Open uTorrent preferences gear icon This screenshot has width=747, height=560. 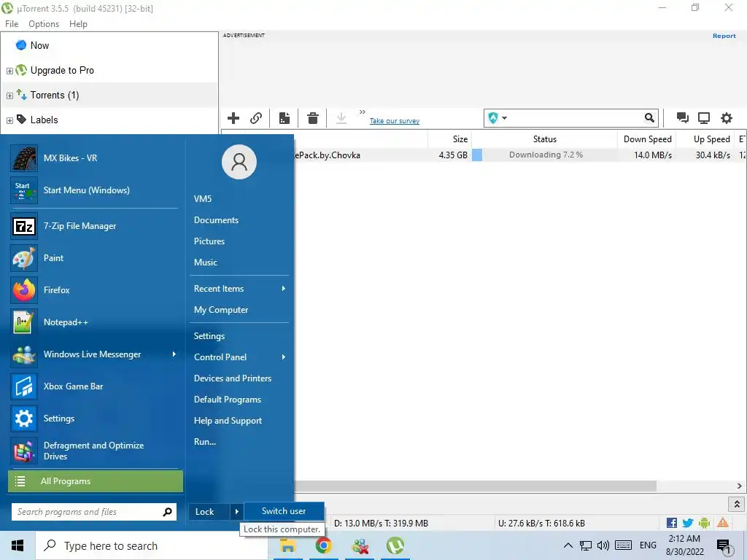726,118
